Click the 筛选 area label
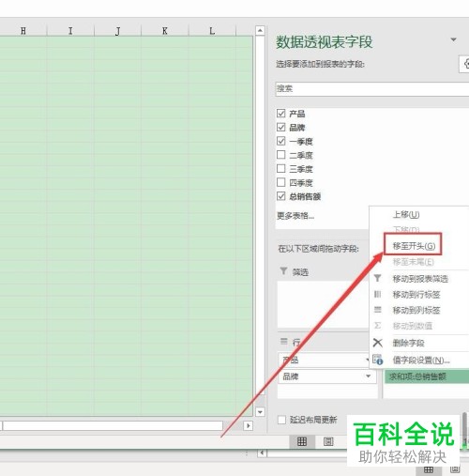 300,272
